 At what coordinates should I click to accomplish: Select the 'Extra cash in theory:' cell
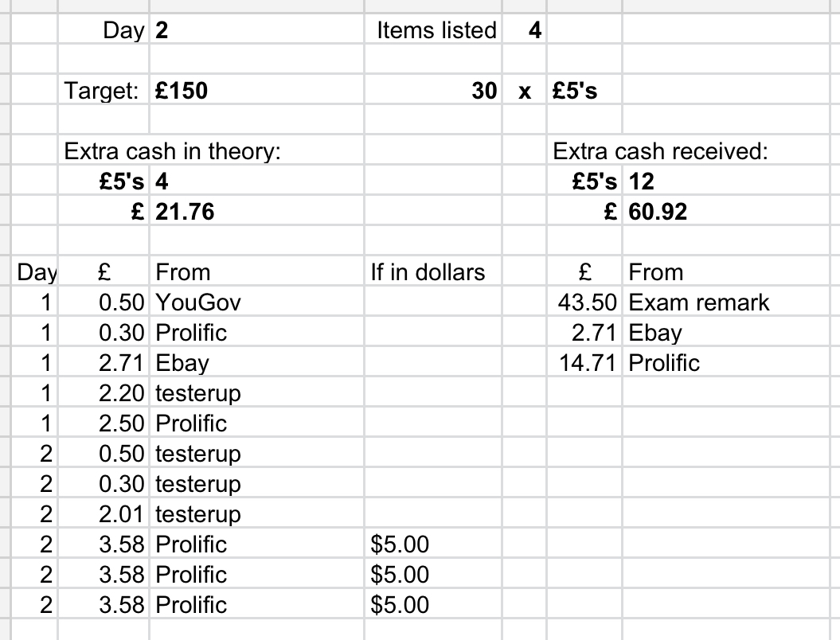click(x=172, y=151)
